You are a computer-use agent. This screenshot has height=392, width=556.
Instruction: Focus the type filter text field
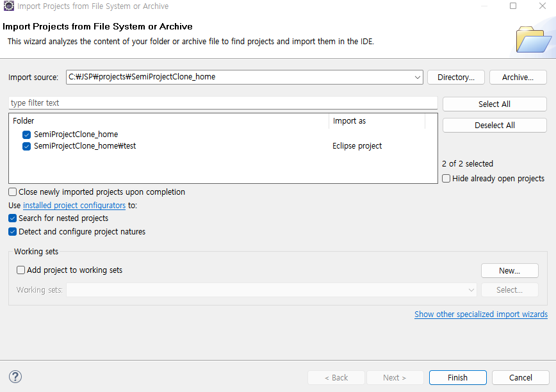tap(223, 103)
